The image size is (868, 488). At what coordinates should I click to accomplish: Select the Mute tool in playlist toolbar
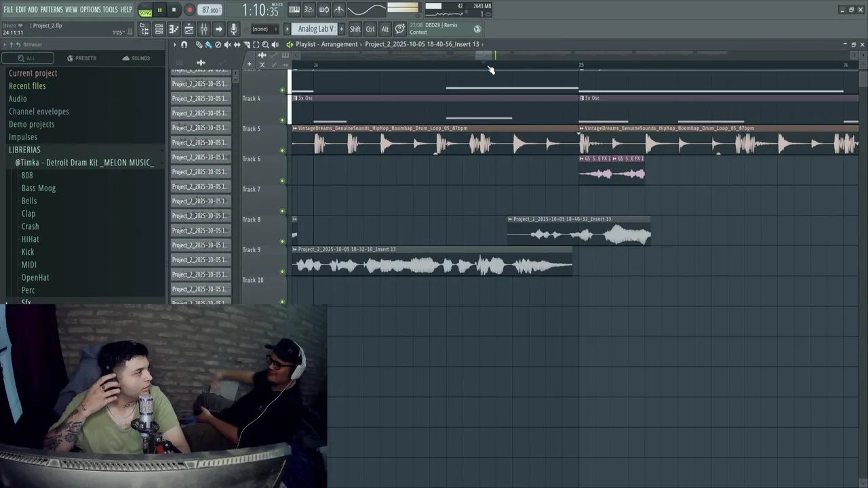click(x=227, y=45)
